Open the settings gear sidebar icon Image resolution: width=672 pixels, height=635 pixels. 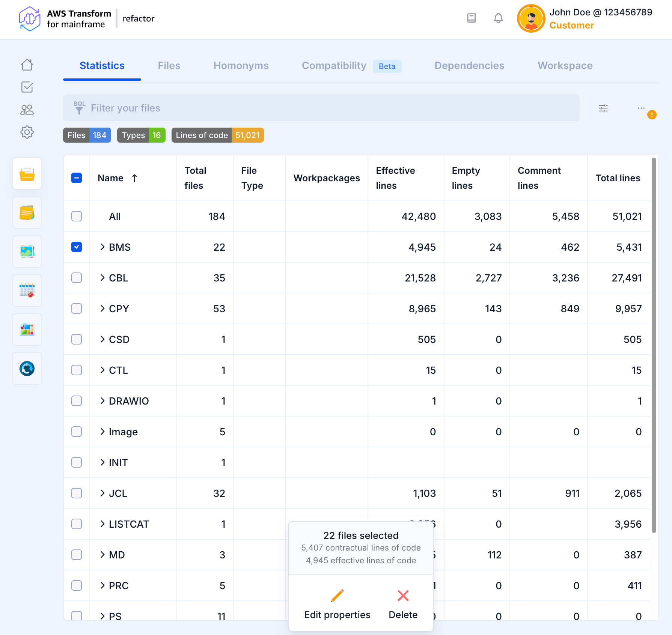27,132
